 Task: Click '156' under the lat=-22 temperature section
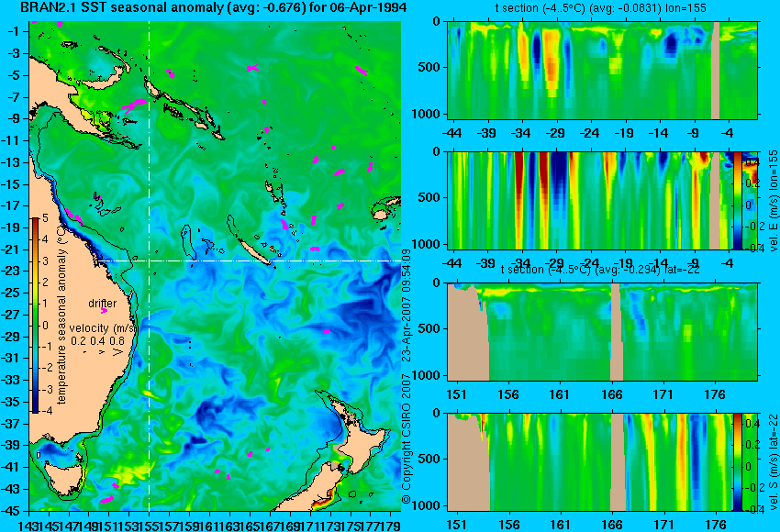(x=507, y=394)
